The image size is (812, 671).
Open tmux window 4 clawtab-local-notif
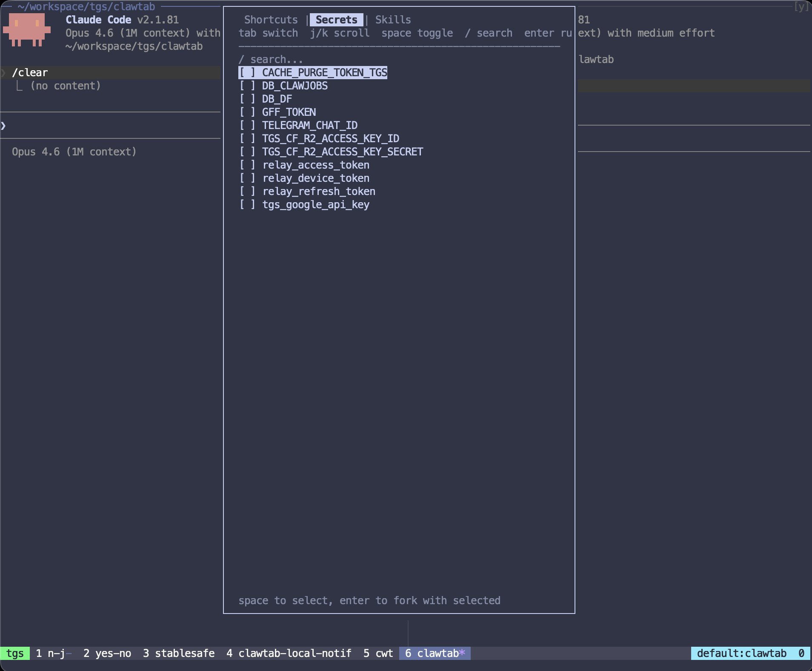(x=289, y=654)
